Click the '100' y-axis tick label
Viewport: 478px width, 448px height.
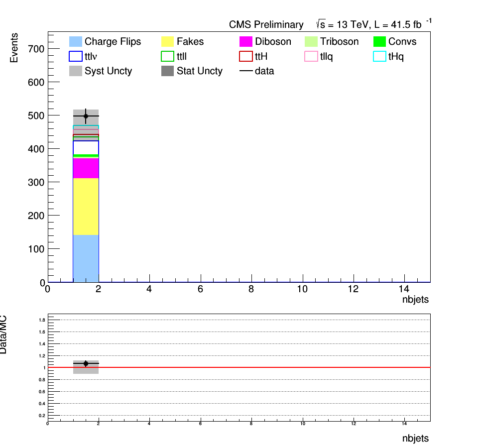(36, 249)
